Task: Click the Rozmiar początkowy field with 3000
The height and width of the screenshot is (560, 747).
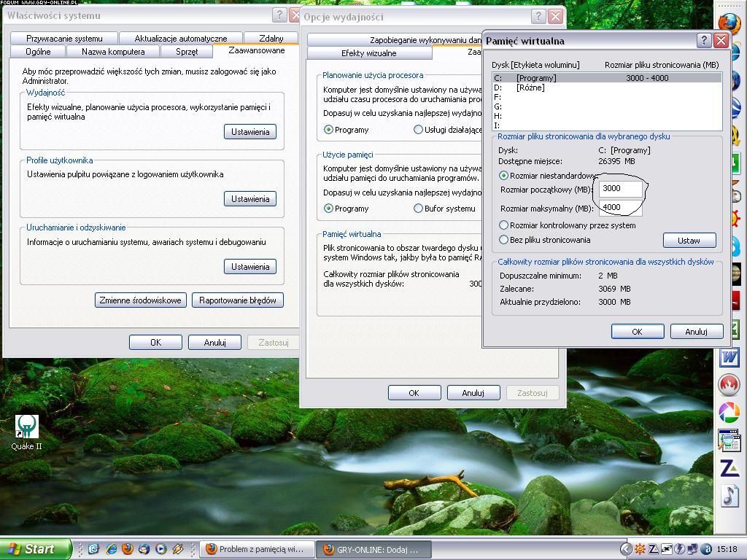Action: pos(620,189)
